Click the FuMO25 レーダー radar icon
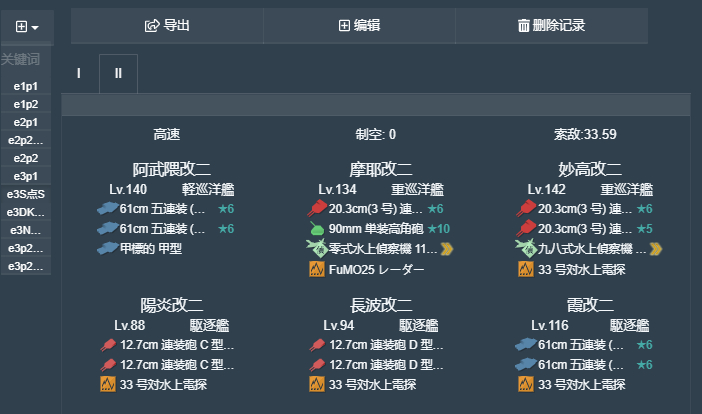 pos(316,269)
